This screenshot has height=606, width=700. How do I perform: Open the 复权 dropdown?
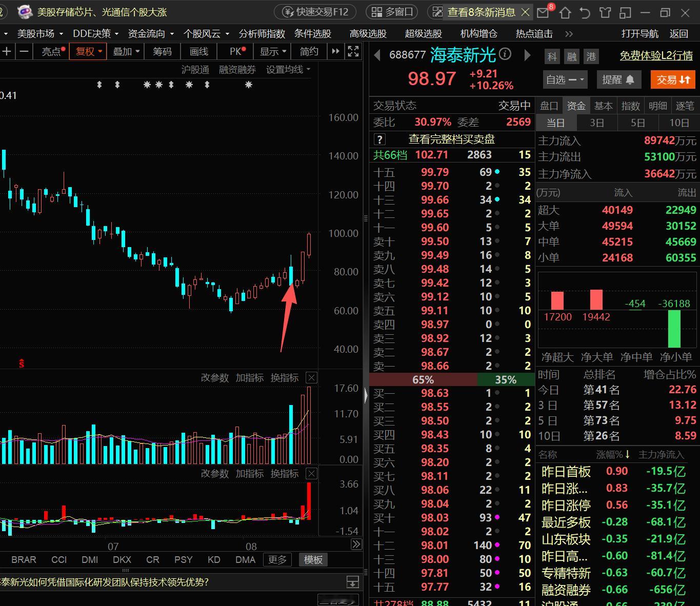point(89,51)
